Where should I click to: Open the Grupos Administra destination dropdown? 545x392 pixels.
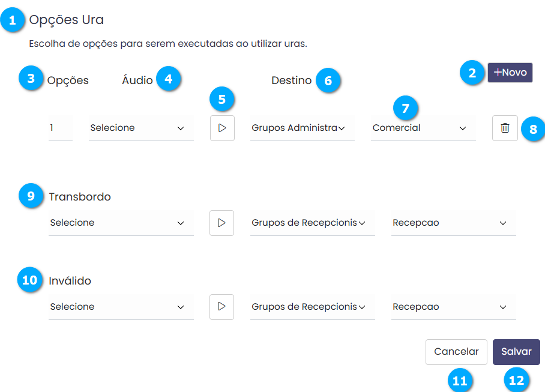pyautogui.click(x=302, y=128)
